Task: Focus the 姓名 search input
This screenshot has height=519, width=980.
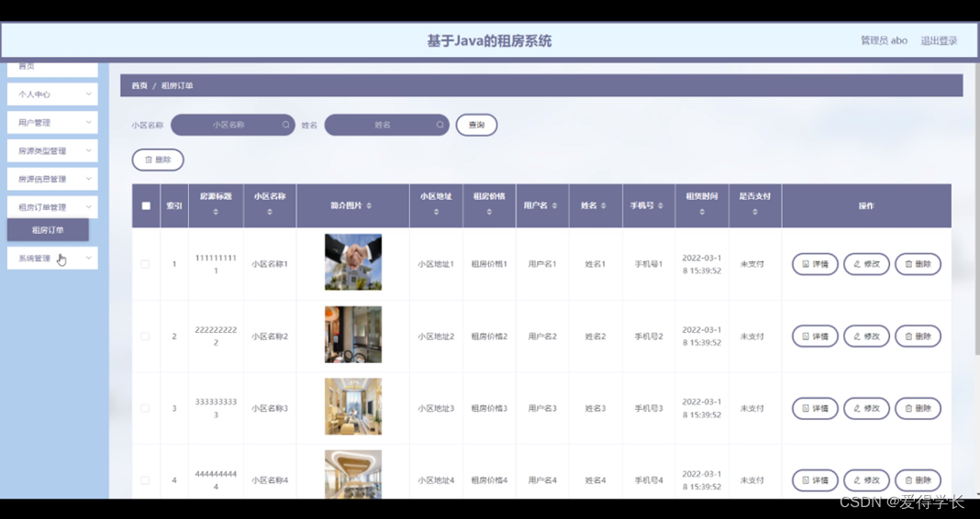Action: click(x=387, y=125)
